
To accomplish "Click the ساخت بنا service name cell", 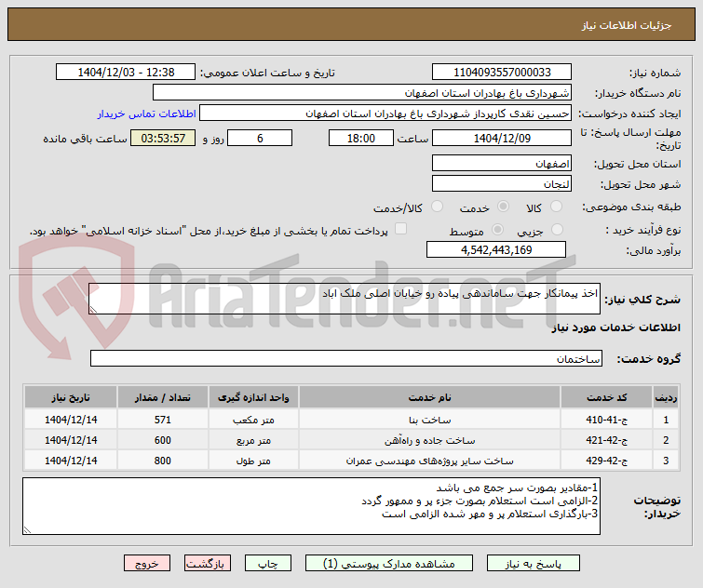I will (x=429, y=420).
